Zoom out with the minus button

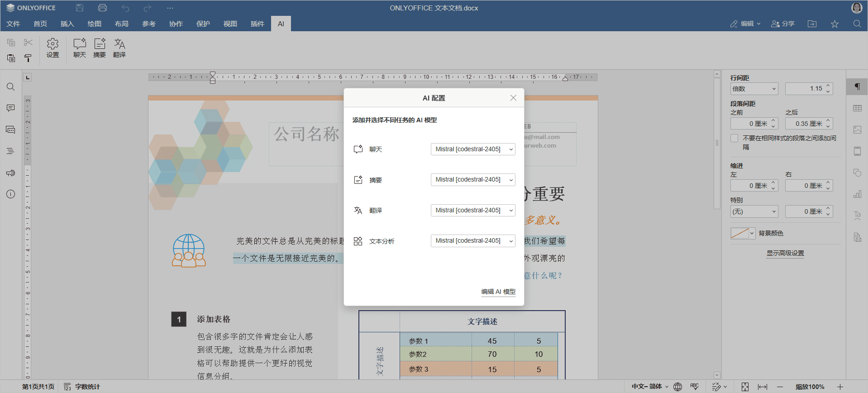pyautogui.click(x=780, y=387)
